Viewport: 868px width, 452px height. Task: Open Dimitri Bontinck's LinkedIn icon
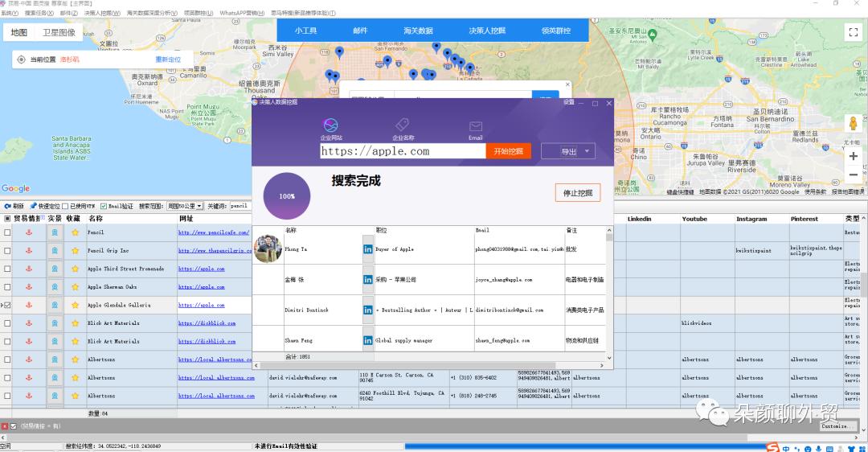367,310
